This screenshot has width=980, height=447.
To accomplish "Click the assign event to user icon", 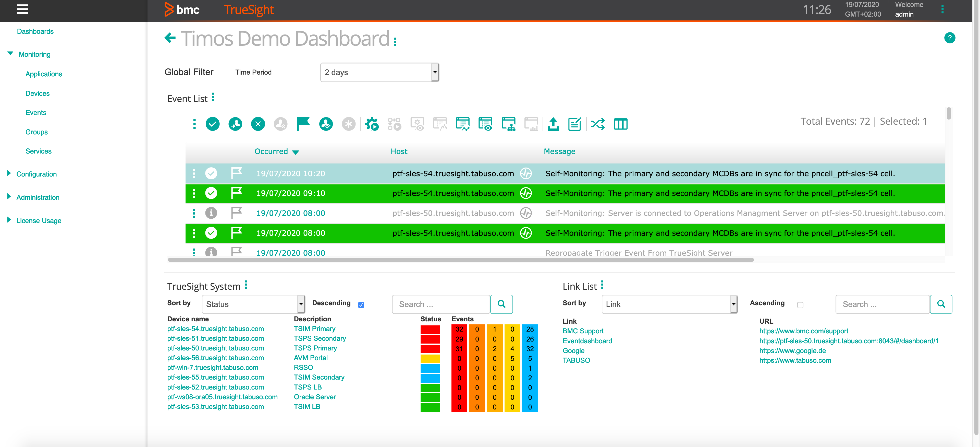I will (235, 124).
